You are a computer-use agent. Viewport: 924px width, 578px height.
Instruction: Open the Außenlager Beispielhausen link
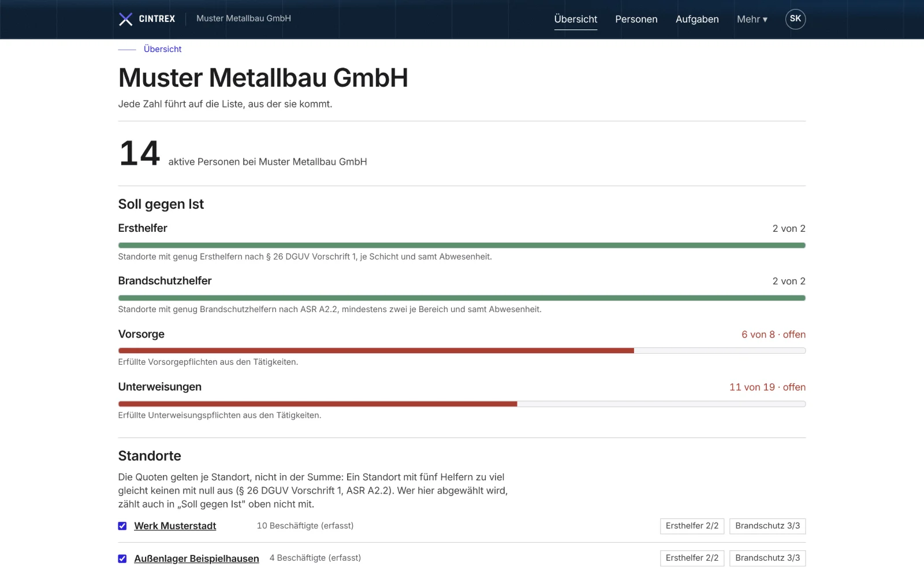[196, 558]
